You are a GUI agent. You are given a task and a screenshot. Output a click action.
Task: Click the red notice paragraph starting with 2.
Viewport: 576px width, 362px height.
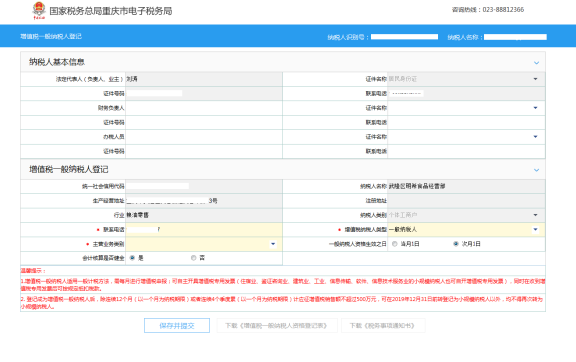[x=283, y=303]
